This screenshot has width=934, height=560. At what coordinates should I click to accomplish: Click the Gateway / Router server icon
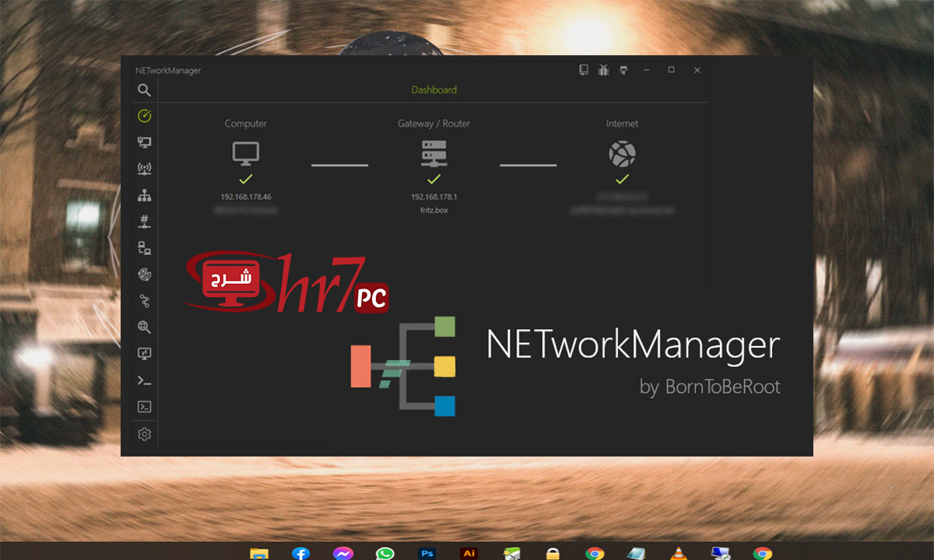(x=434, y=153)
